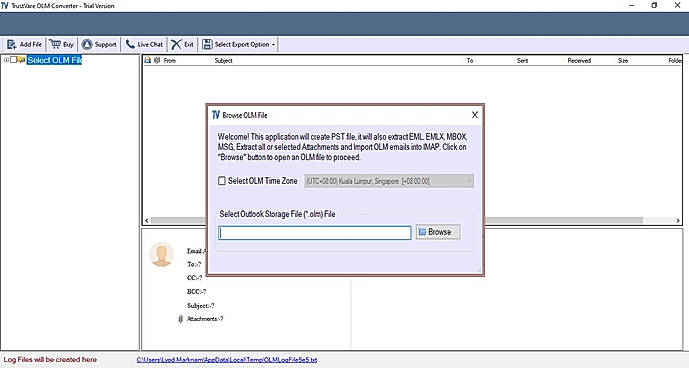Click the 'To:-?' preview field text
The width and height of the screenshot is (689, 368).
tap(194, 264)
